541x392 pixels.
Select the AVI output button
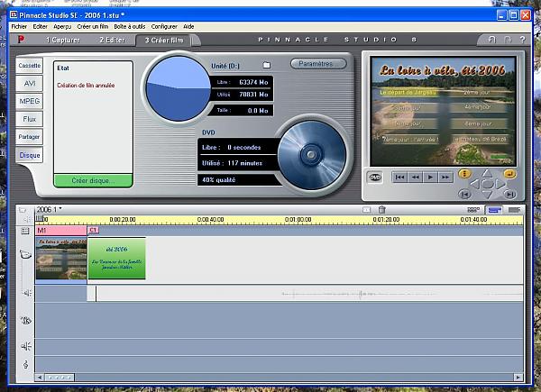coord(30,84)
